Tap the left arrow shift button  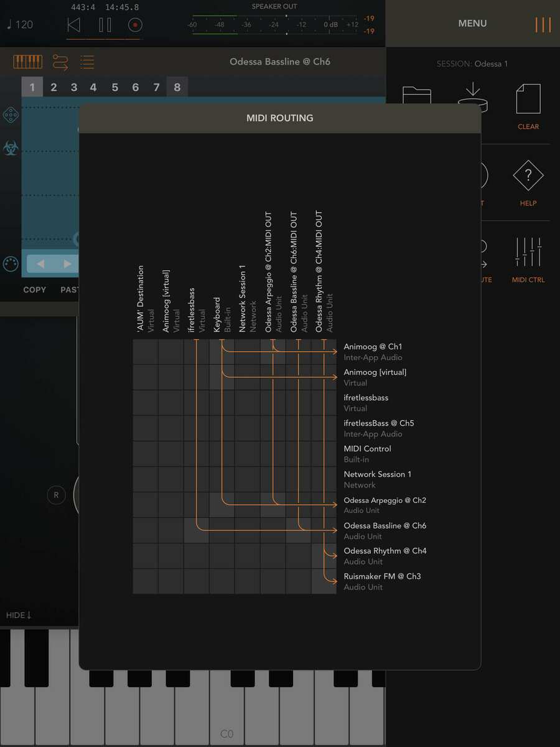click(40, 264)
